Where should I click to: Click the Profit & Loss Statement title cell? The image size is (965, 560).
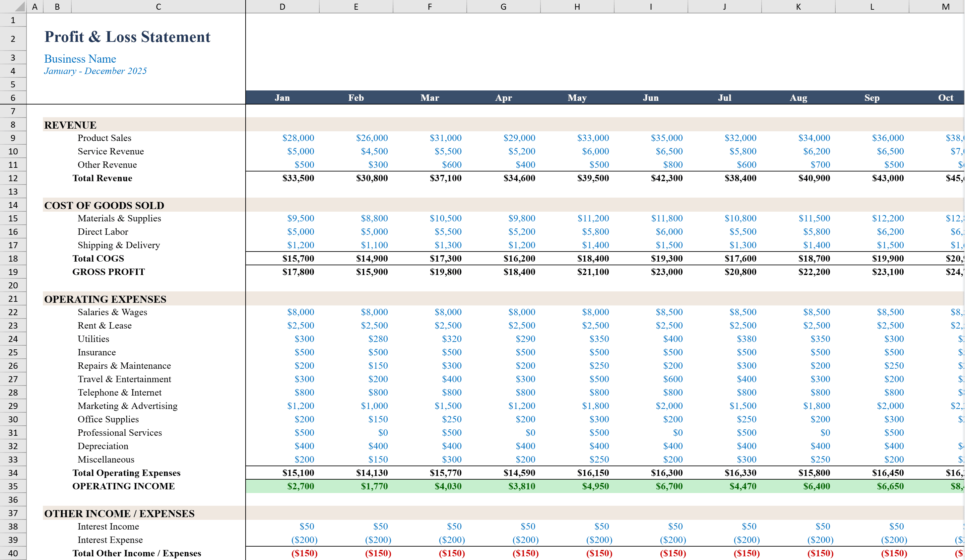click(x=127, y=37)
